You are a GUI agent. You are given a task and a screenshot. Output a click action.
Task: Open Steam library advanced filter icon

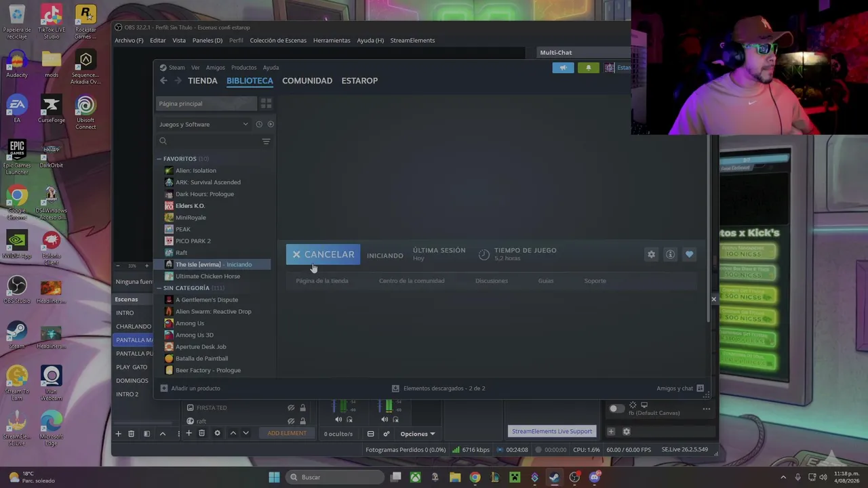point(266,141)
